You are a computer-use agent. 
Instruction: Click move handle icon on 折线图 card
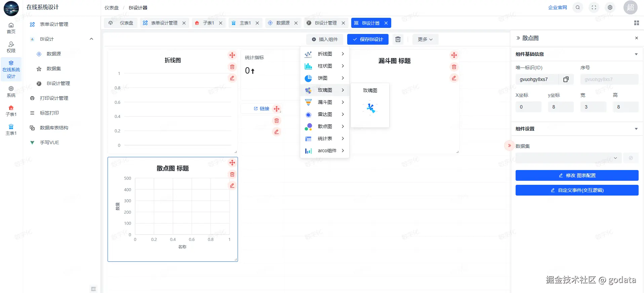tap(232, 55)
